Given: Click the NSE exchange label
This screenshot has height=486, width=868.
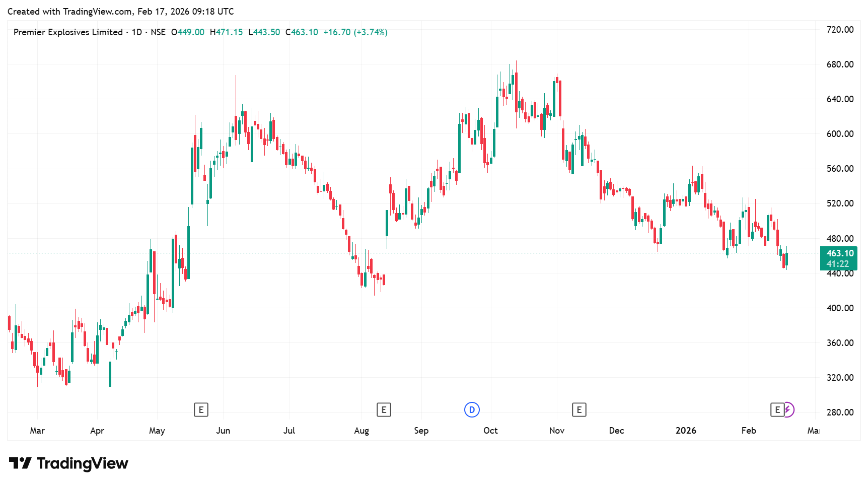Looking at the screenshot, I should click(158, 32).
